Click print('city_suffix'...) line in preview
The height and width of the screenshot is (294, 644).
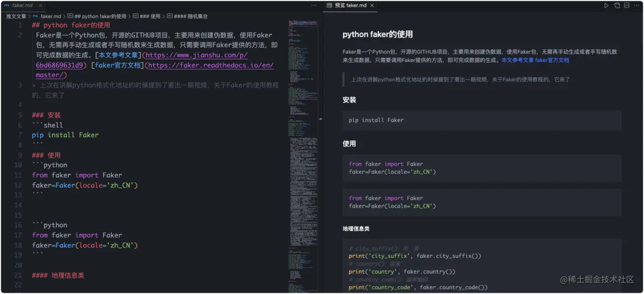(415, 256)
